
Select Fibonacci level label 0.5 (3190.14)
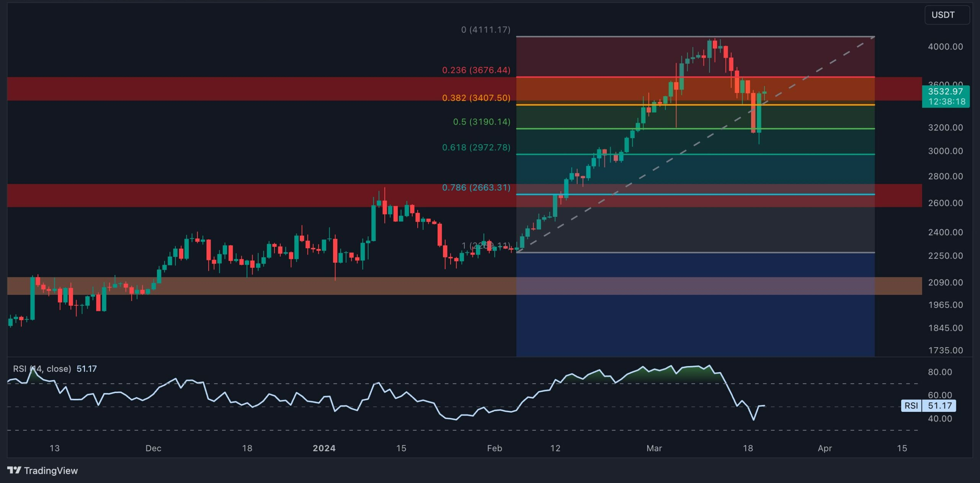click(482, 122)
